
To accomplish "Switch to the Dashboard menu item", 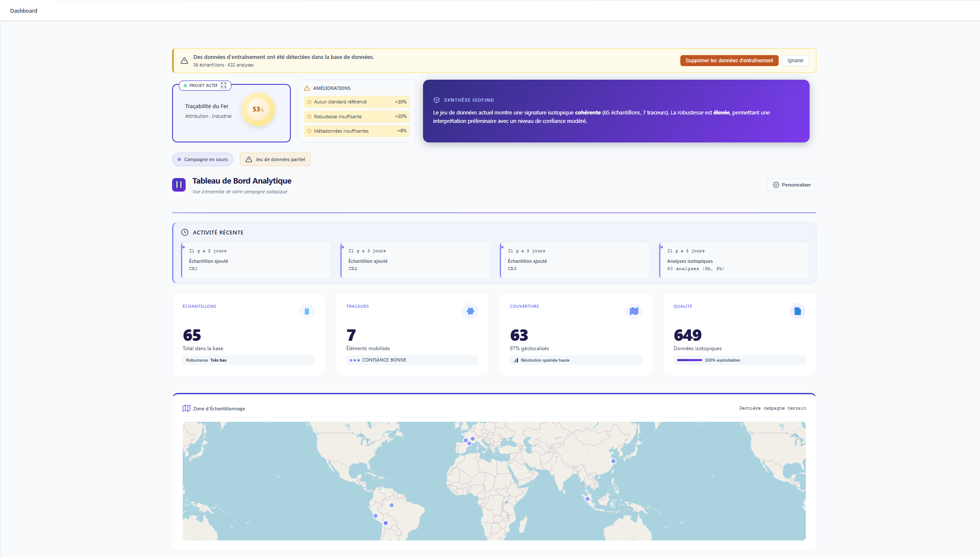I will point(23,10).
